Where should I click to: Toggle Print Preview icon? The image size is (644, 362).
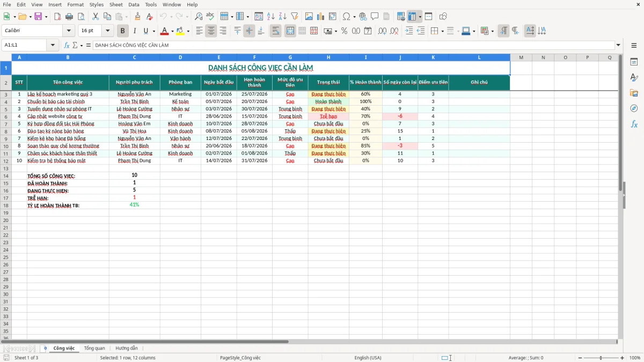tap(80, 17)
